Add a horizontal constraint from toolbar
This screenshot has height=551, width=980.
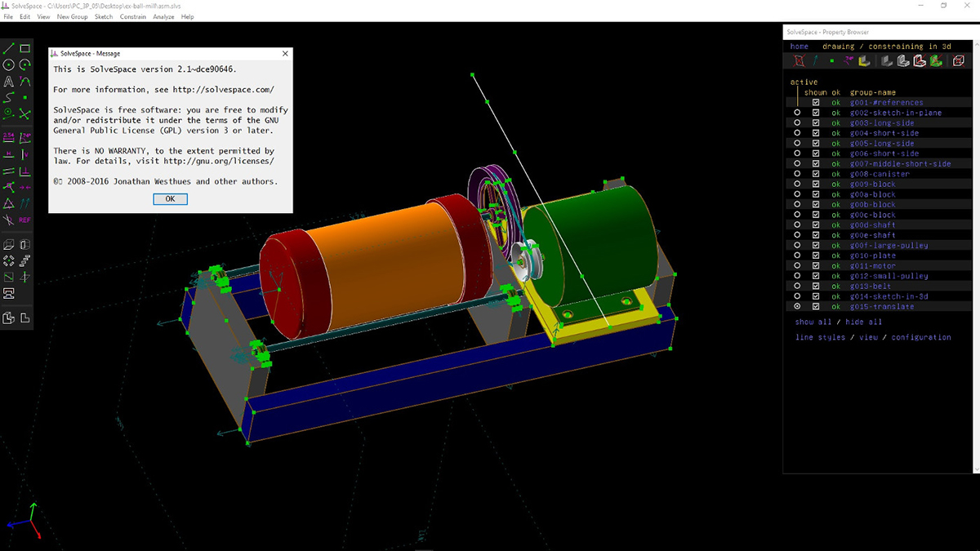(x=9, y=154)
